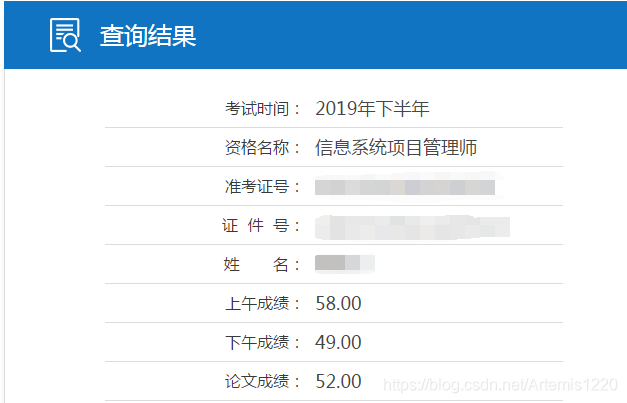
Task: Click the blurred admission ticket number
Action: coord(405,187)
